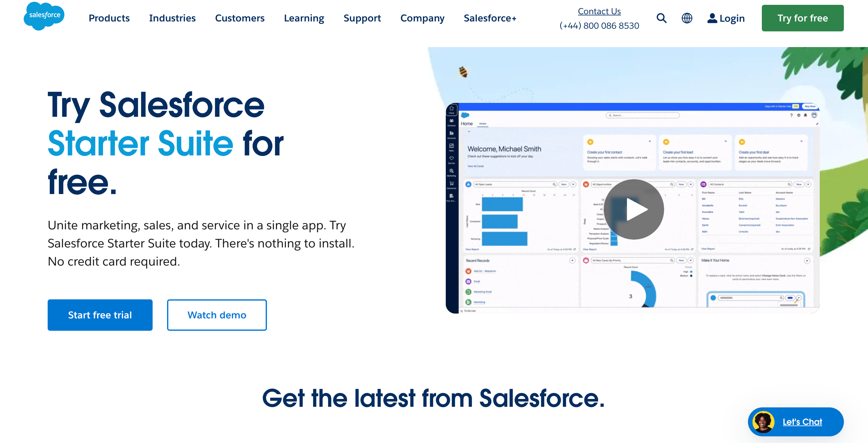Open the Products menu
868x443 pixels.
109,18
